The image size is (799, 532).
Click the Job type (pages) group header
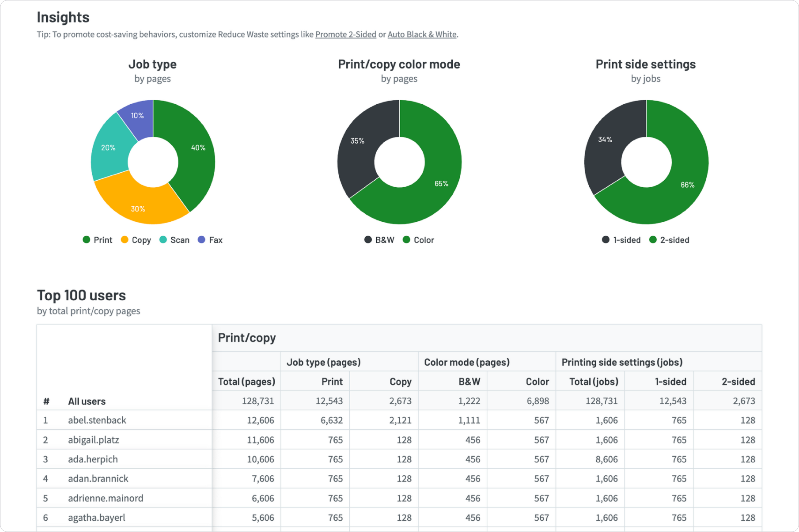[323, 362]
